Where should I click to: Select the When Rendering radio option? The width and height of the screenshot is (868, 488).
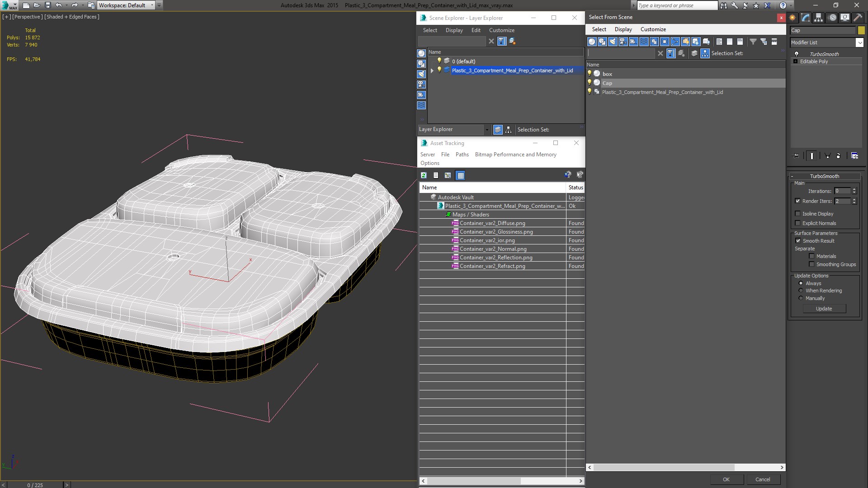pyautogui.click(x=801, y=291)
